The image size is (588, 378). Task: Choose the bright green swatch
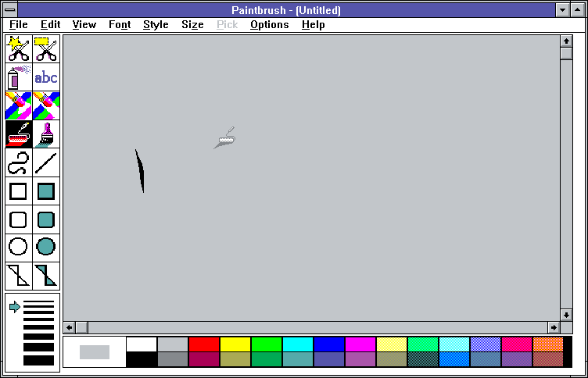click(267, 344)
